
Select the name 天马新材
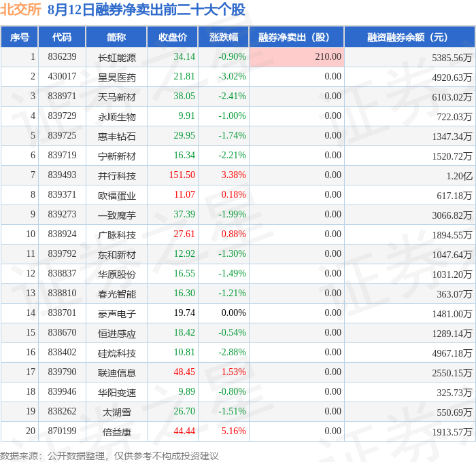[116, 96]
